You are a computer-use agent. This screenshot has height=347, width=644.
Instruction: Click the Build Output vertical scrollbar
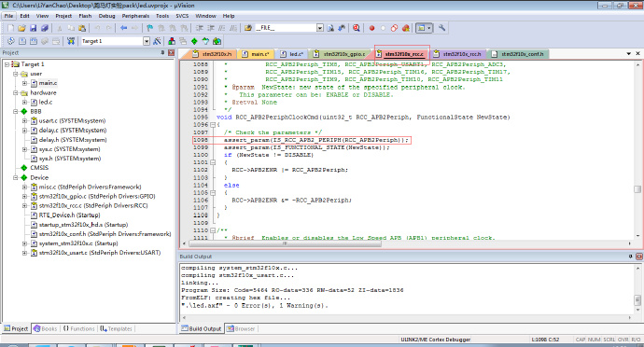click(x=637, y=289)
